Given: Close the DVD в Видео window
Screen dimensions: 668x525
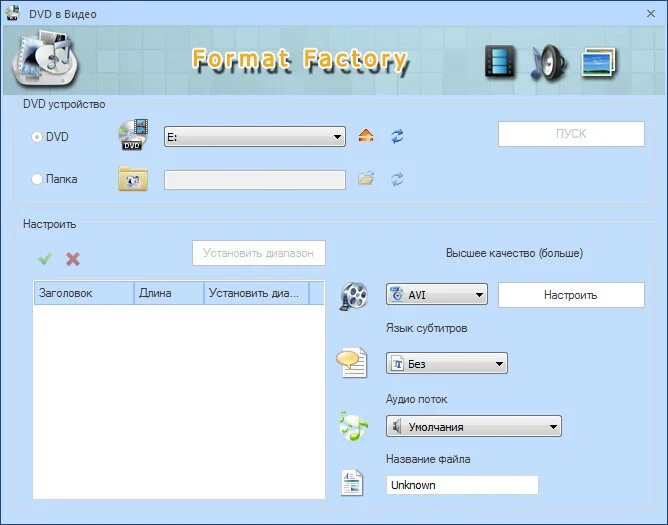Looking at the screenshot, I should click(x=651, y=14).
